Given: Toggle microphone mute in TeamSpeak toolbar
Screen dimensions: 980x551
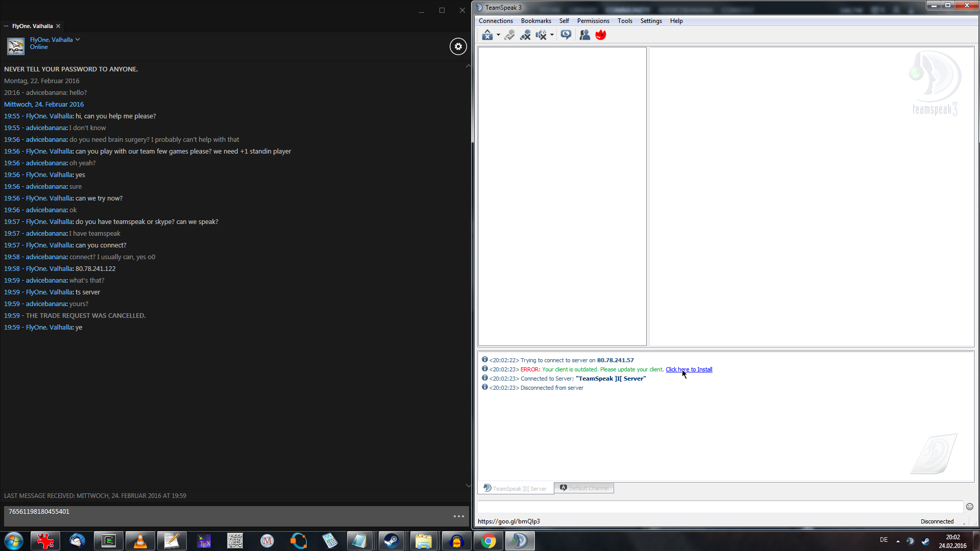Looking at the screenshot, I should pyautogui.click(x=525, y=35).
